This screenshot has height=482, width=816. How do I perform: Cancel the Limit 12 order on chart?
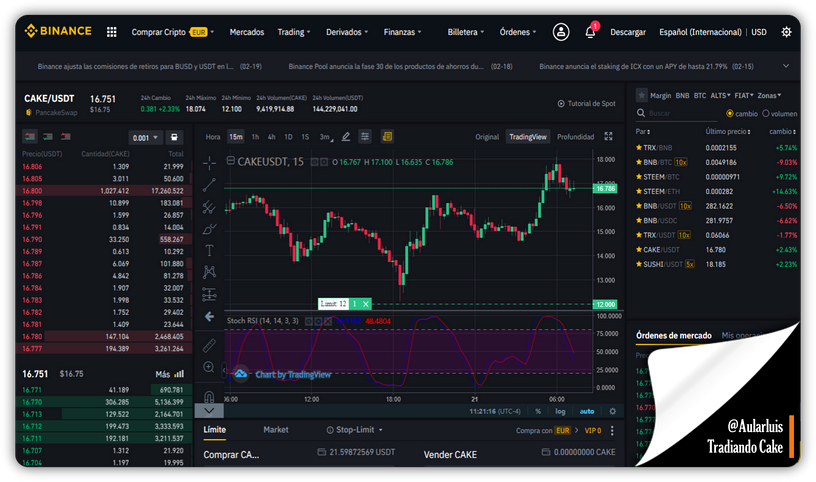(x=366, y=304)
